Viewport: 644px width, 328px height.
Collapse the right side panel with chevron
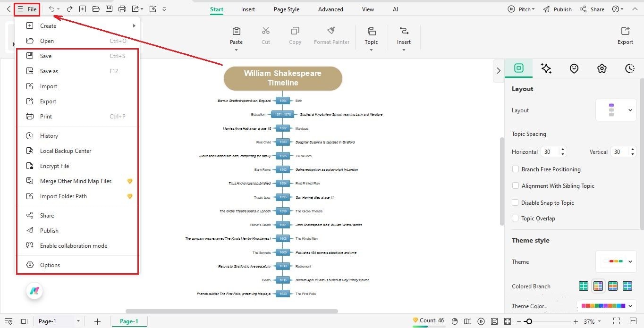(x=498, y=70)
